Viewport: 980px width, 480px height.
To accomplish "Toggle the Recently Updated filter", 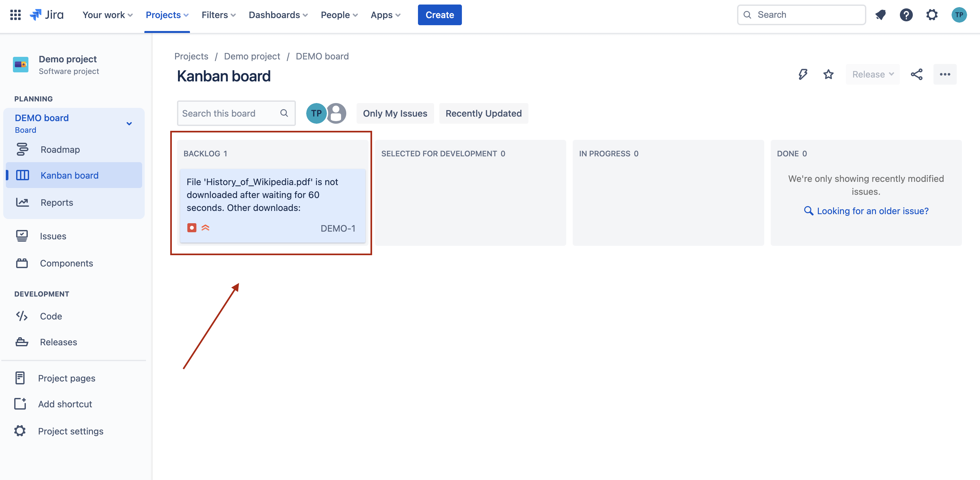I will 483,113.
